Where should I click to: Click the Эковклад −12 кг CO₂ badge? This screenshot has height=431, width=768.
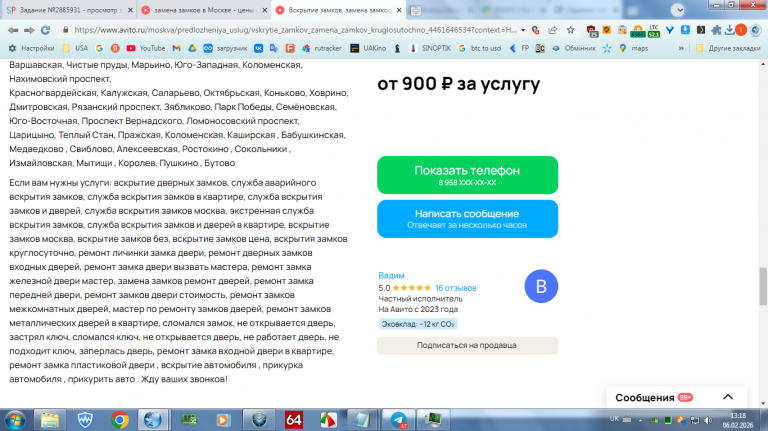pos(418,324)
